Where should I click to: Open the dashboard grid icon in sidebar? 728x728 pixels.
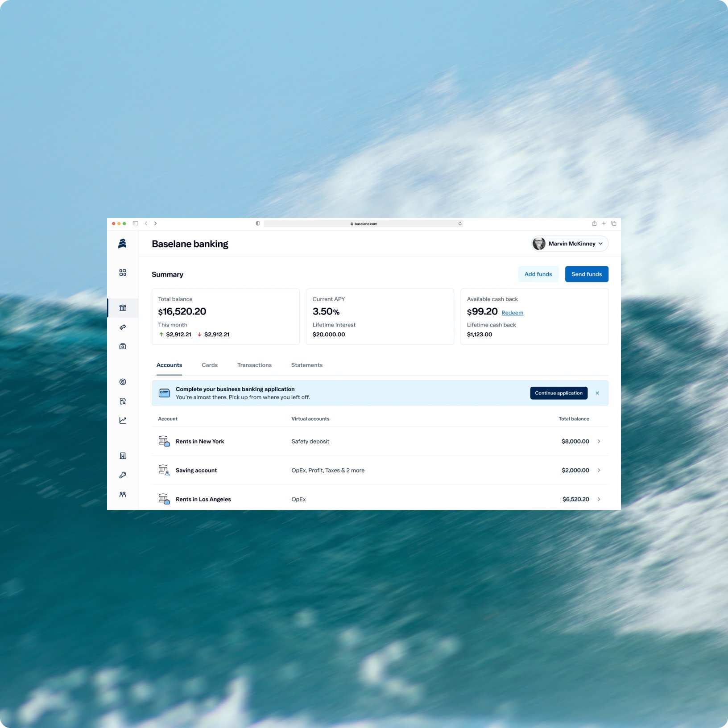tap(123, 273)
